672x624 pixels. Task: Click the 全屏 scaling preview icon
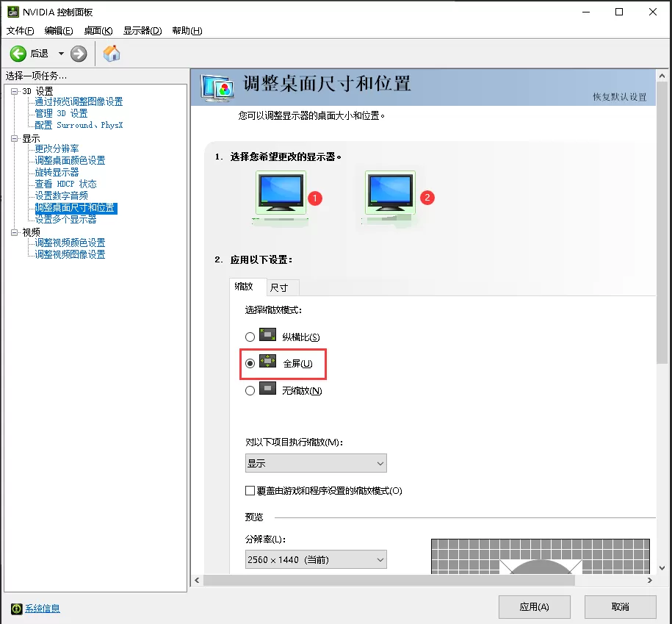point(267,363)
